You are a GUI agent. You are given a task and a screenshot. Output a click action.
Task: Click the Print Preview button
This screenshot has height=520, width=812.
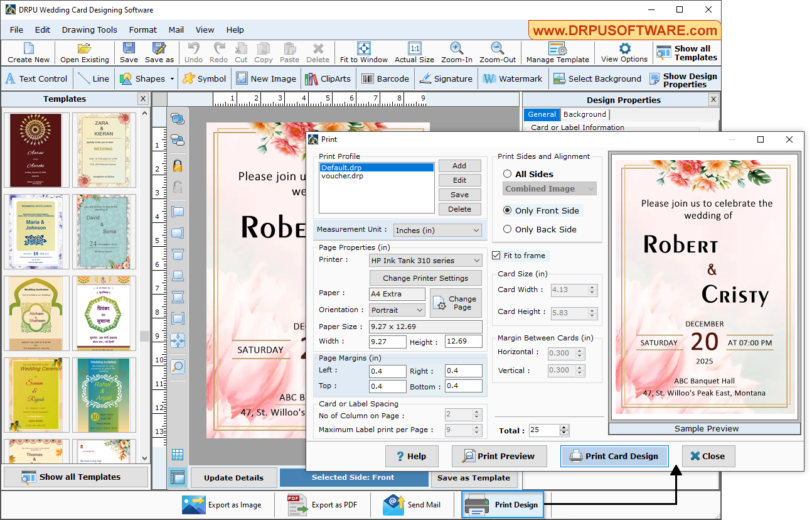(499, 456)
